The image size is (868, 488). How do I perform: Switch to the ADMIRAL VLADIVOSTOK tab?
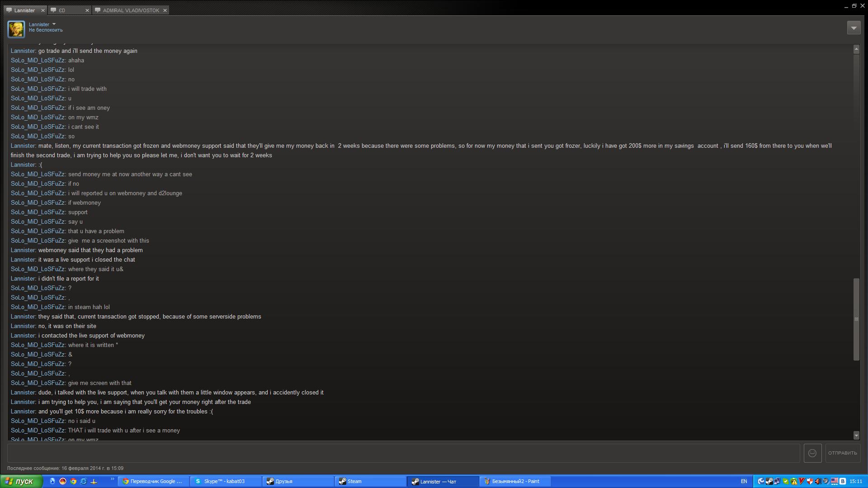tap(130, 10)
